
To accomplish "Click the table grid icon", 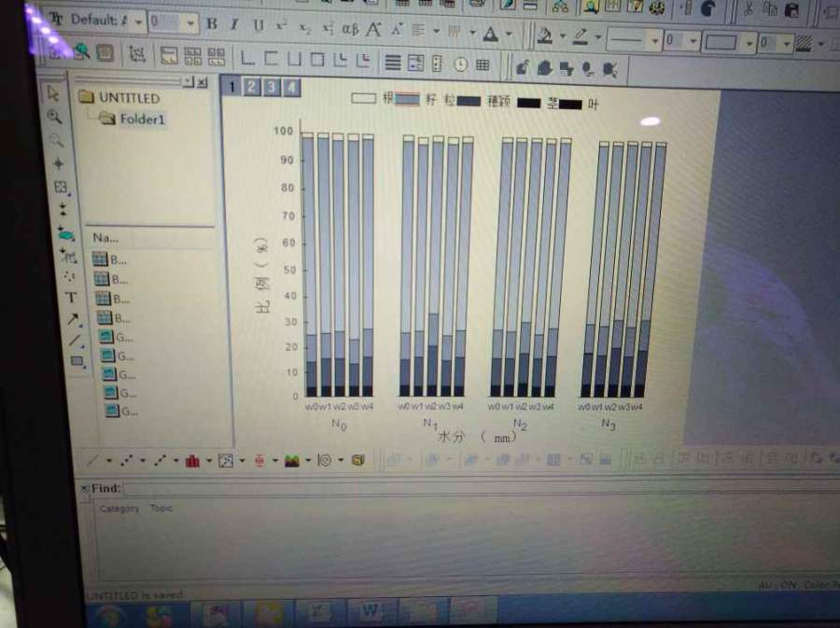I will click(483, 64).
